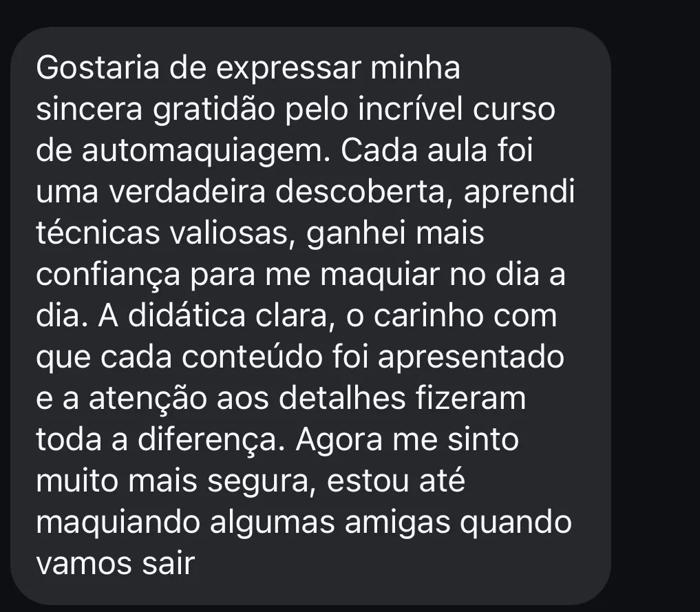Click the word 'incrível' in the message
The width and height of the screenshot is (700, 612).
point(410,109)
